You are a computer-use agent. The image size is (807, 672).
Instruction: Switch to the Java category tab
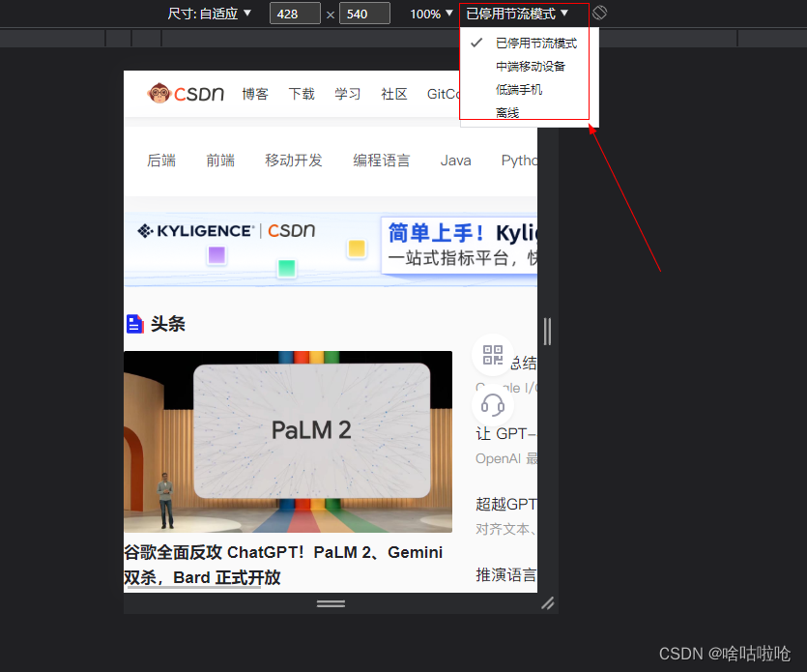456,161
